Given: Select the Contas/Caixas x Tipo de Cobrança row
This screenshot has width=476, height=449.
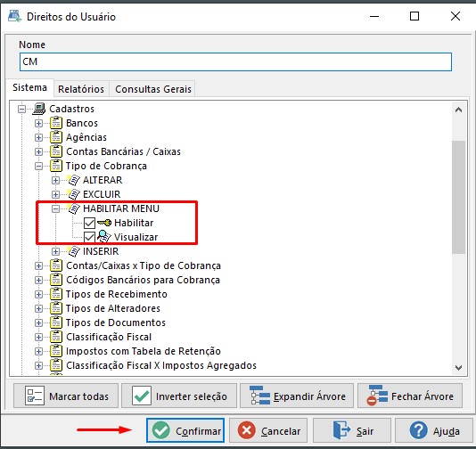Looking at the screenshot, I should pos(144,265).
